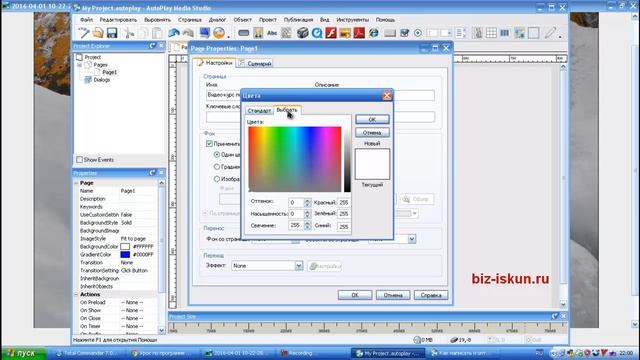The image size is (640, 360).
Task: Click the luminance brightness strip
Action: [x=347, y=159]
